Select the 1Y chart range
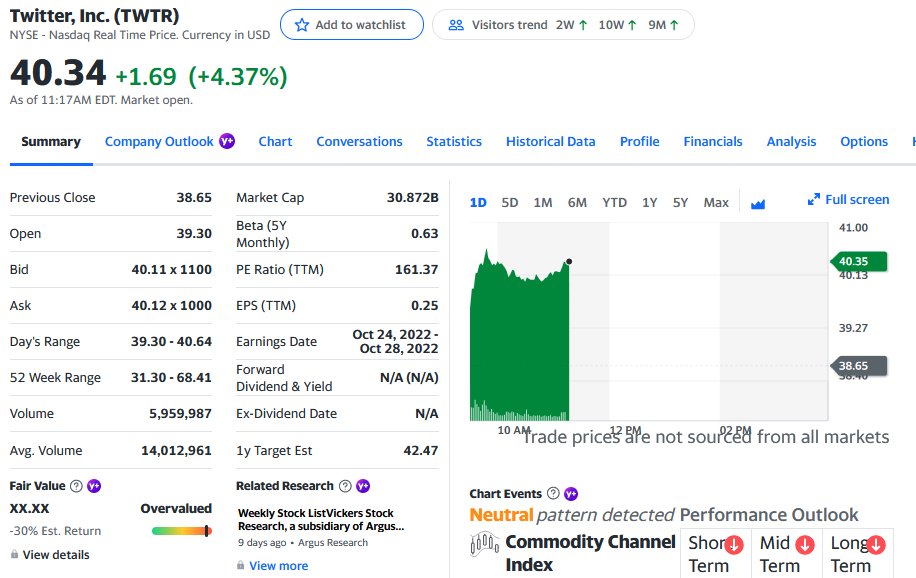This screenshot has height=578, width=916. pyautogui.click(x=650, y=203)
